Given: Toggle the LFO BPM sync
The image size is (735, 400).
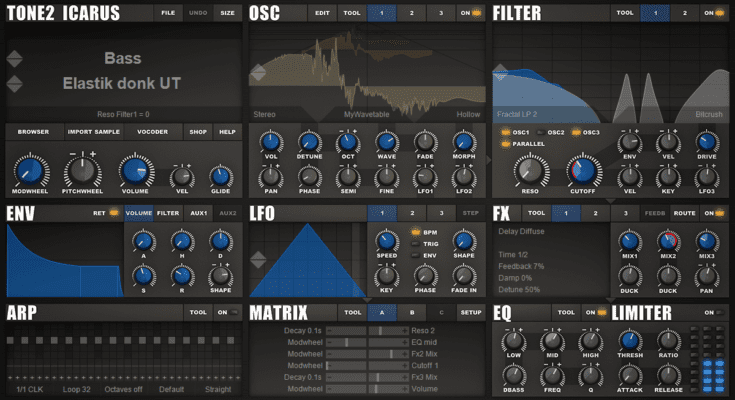Looking at the screenshot, I should [416, 232].
